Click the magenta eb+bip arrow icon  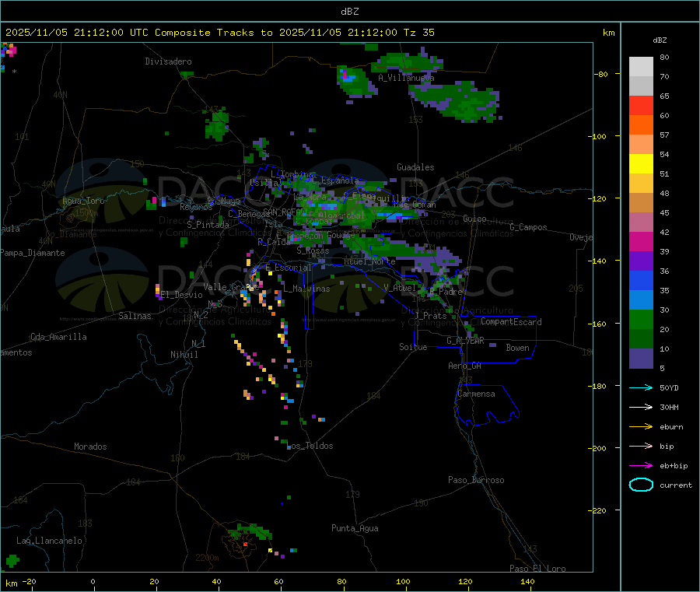pyautogui.click(x=641, y=466)
